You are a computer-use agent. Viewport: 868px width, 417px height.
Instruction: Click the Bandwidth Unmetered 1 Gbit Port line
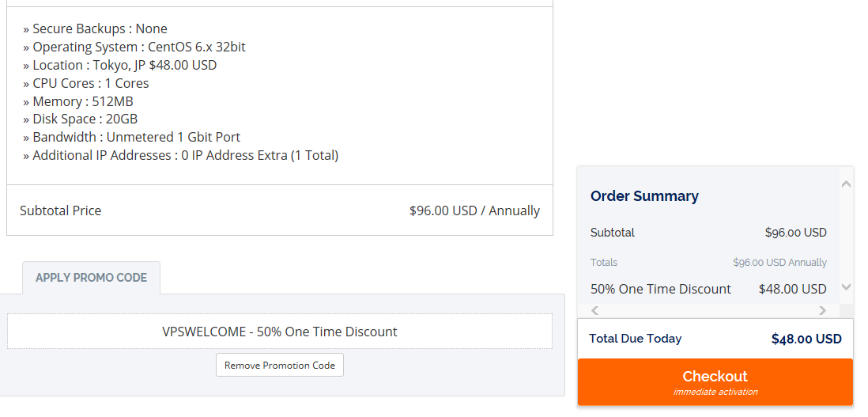point(132,137)
